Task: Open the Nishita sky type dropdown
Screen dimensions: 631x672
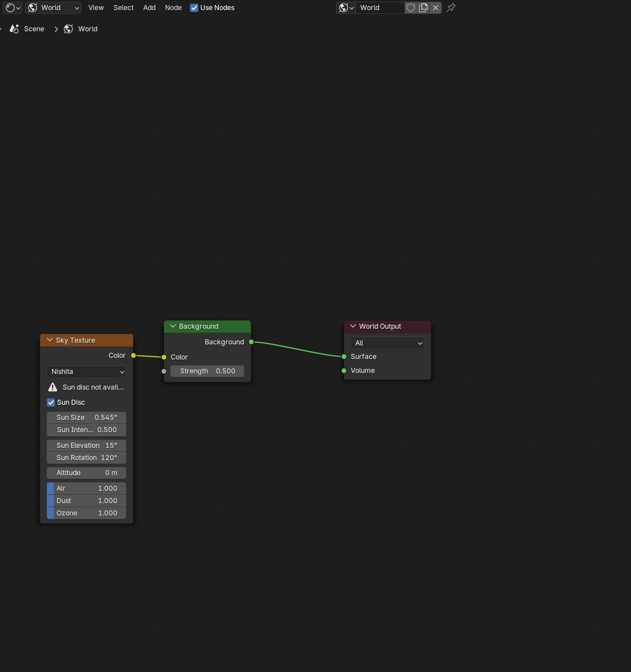Action: [x=87, y=372]
